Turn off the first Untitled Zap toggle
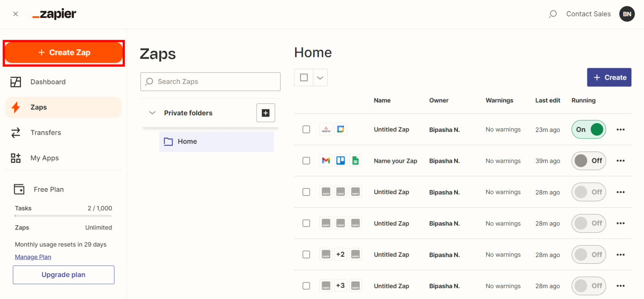Image resolution: width=644 pixels, height=299 pixels. click(589, 129)
